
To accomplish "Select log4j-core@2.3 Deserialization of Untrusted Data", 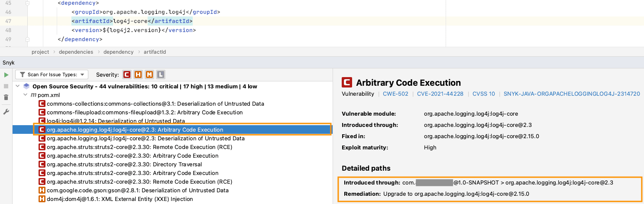I will point(146,139).
